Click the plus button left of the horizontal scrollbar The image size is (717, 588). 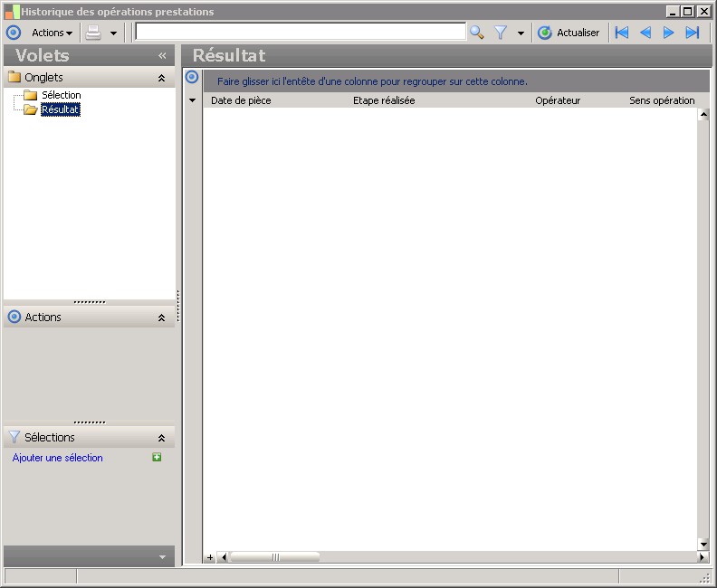[x=210, y=557]
